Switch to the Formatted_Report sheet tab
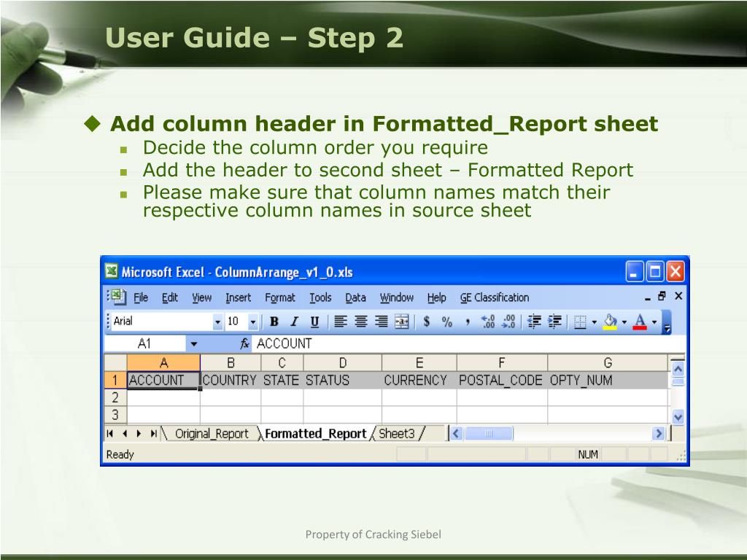Screen dimensions: 747x560 pyautogui.click(x=315, y=434)
